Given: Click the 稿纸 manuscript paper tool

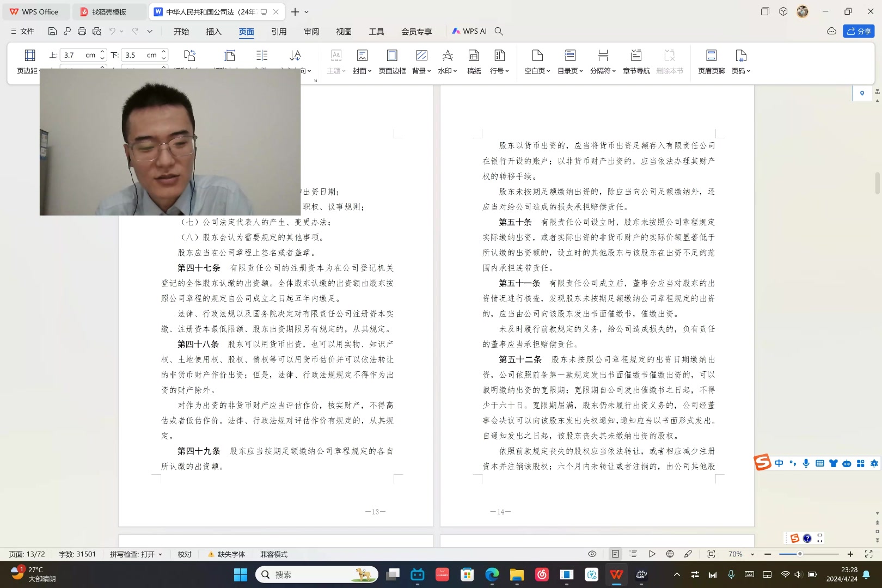Looking at the screenshot, I should click(474, 62).
